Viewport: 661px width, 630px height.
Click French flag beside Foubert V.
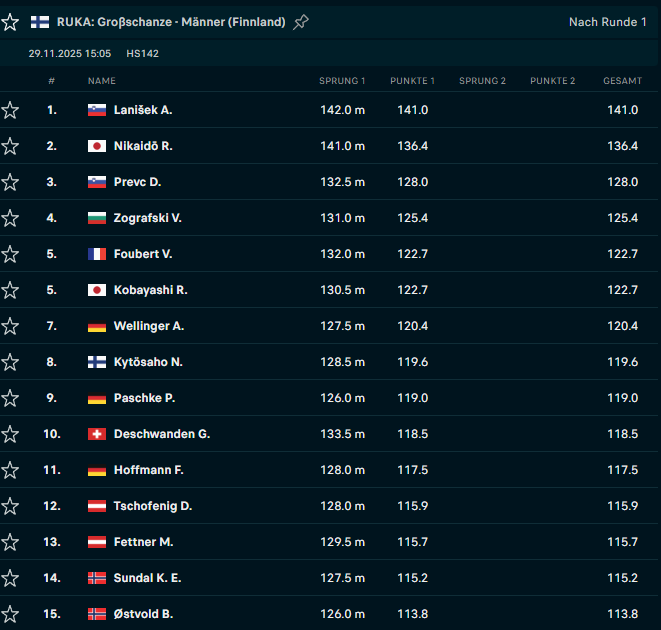pos(97,254)
